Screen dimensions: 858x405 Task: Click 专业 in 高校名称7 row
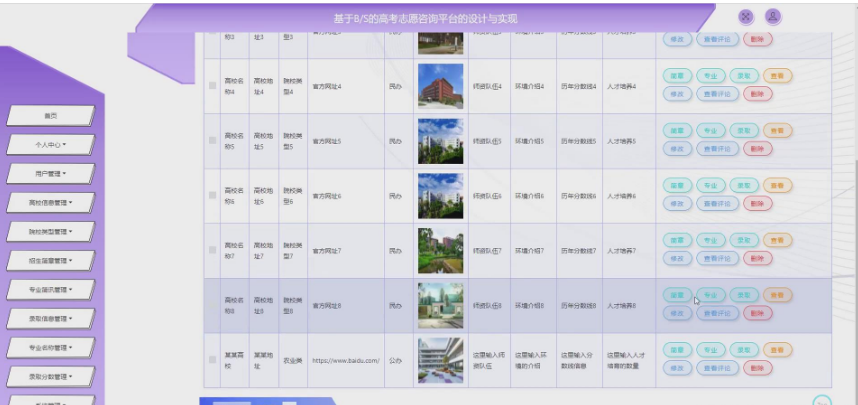[x=711, y=240]
